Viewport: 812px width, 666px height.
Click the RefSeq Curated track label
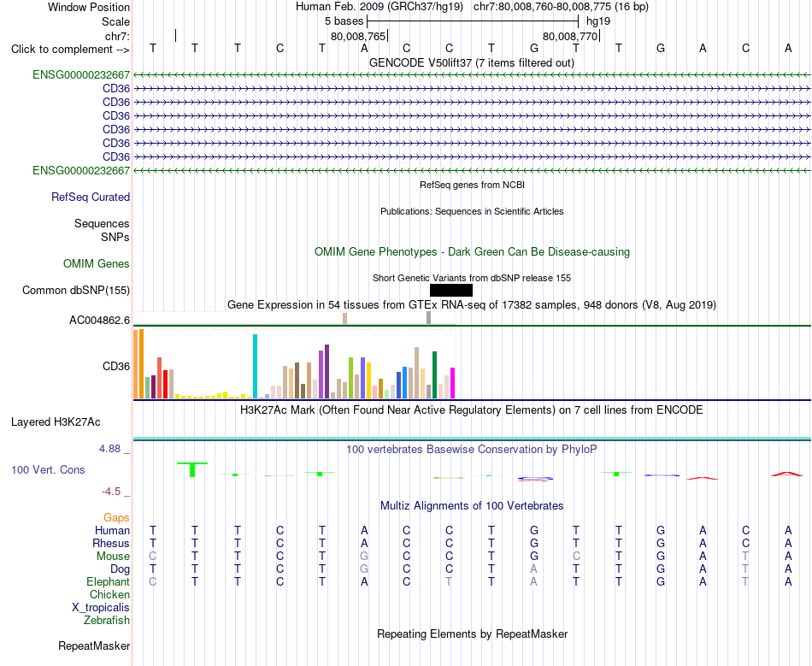coord(91,197)
